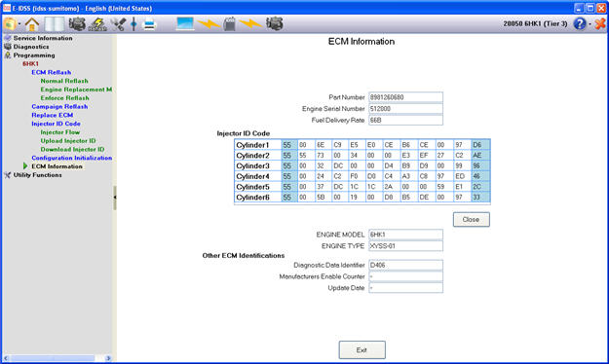Click the 33 cell in Cylinder6 row
Screen dimensions: 609x364
480,198
